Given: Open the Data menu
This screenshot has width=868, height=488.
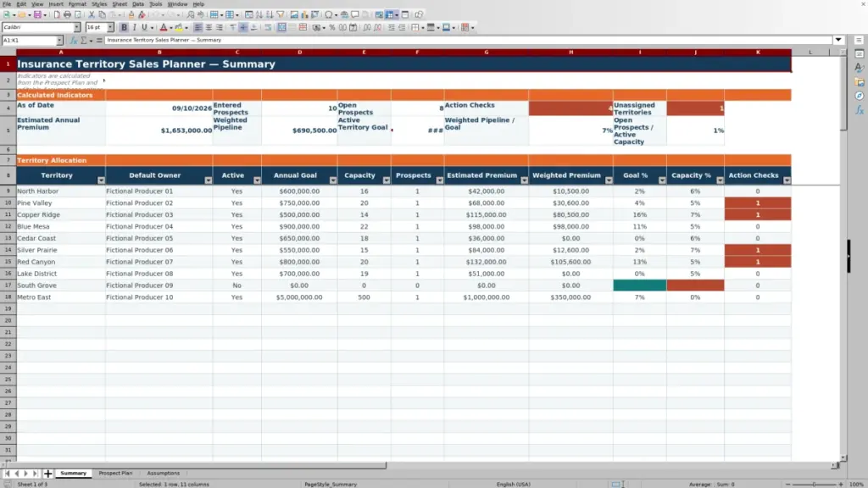Looking at the screenshot, I should (138, 4).
